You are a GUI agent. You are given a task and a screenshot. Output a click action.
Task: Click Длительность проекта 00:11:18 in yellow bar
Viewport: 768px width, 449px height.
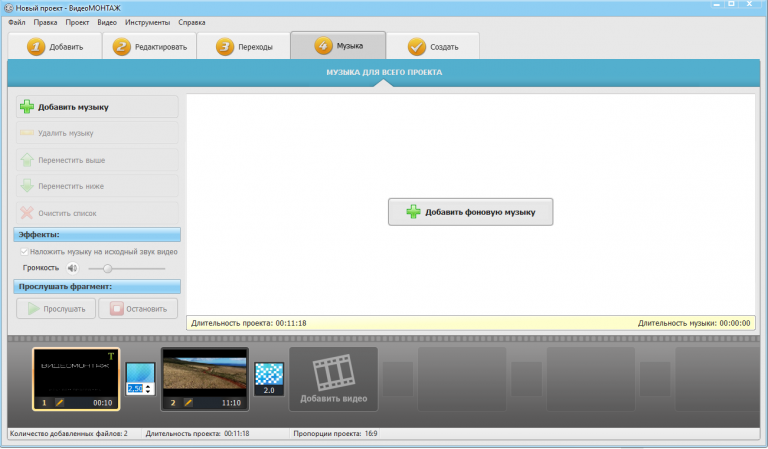click(x=248, y=323)
